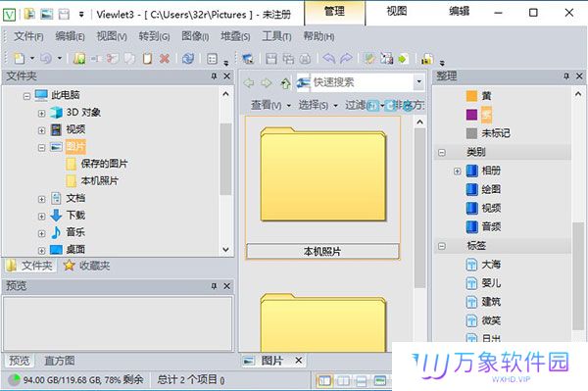Click the rename toolbar icon

pos(96,58)
